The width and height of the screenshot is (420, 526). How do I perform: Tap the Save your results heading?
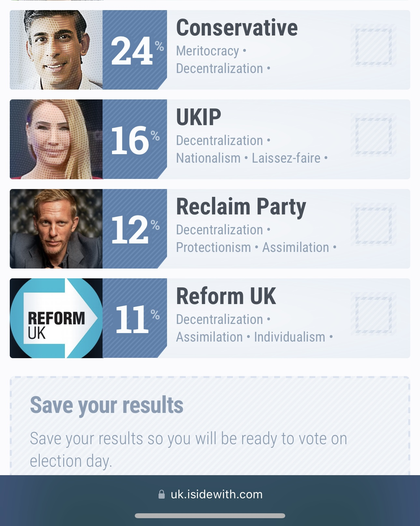(x=106, y=405)
